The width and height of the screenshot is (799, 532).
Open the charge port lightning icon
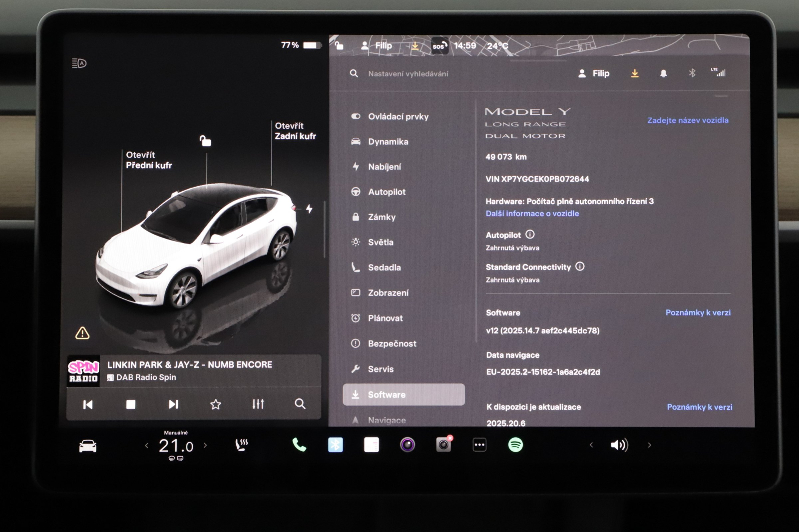tap(309, 209)
